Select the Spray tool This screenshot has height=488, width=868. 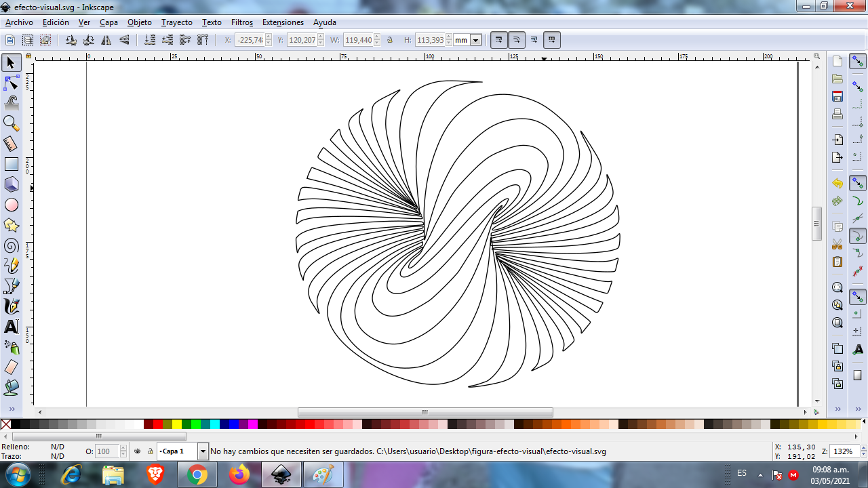click(11, 347)
